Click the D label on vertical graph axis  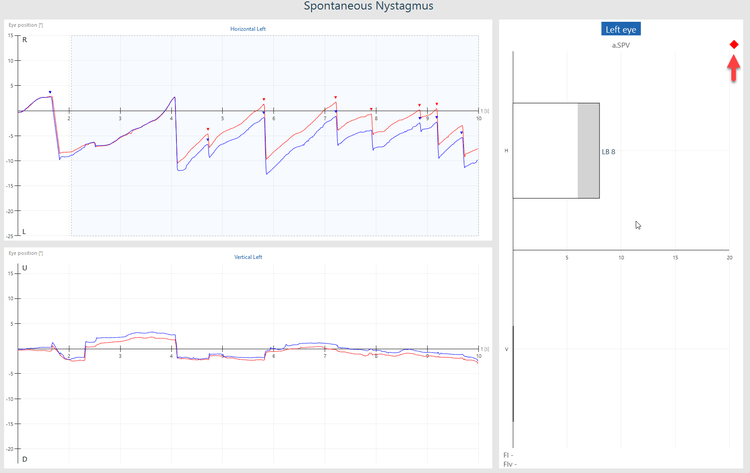click(x=24, y=459)
